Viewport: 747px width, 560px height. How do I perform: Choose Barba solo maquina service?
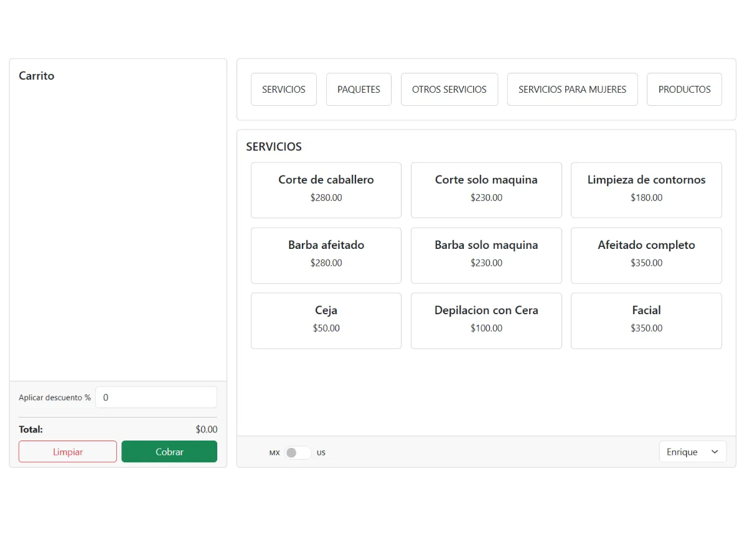pyautogui.click(x=486, y=255)
